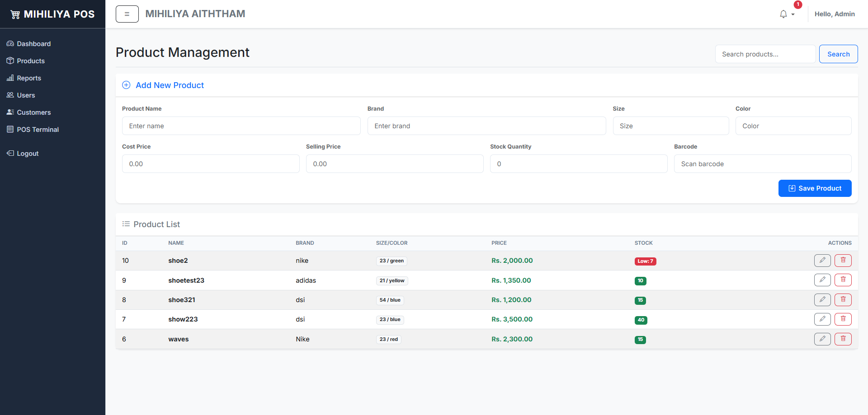This screenshot has height=415, width=868.
Task: Edit product waves with pencil icon
Action: click(822, 339)
